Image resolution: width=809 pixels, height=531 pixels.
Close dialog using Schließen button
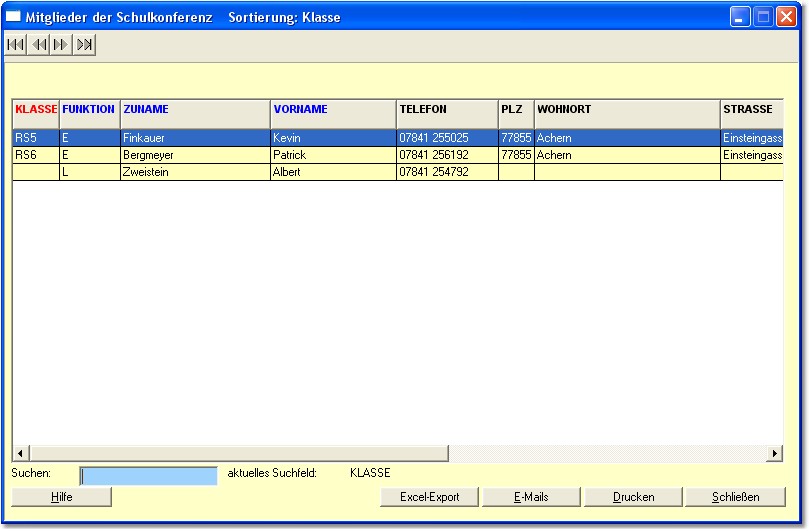tap(735, 497)
